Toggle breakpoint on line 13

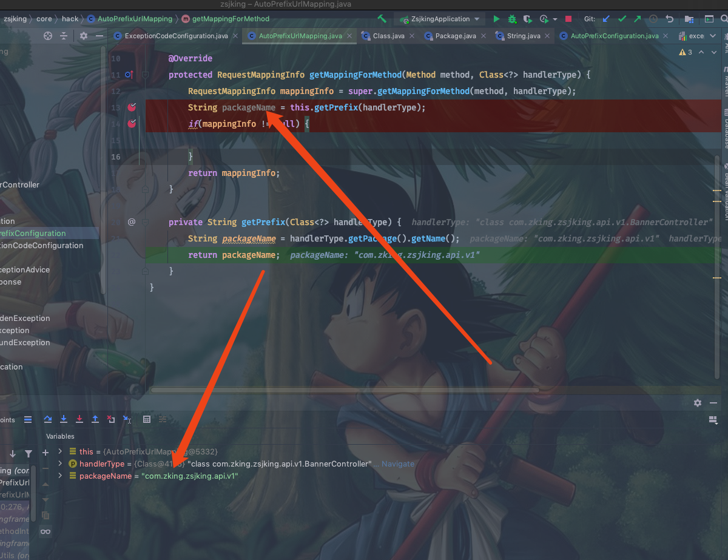[132, 107]
